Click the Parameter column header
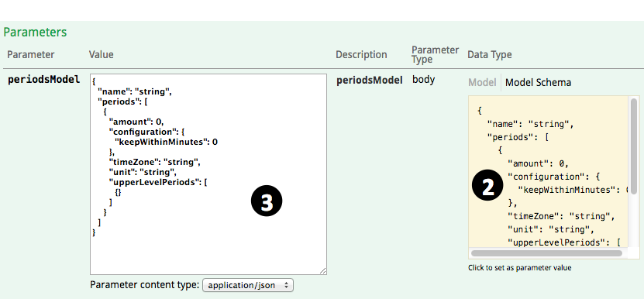Image resolution: width=644 pixels, height=299 pixels. tap(31, 55)
